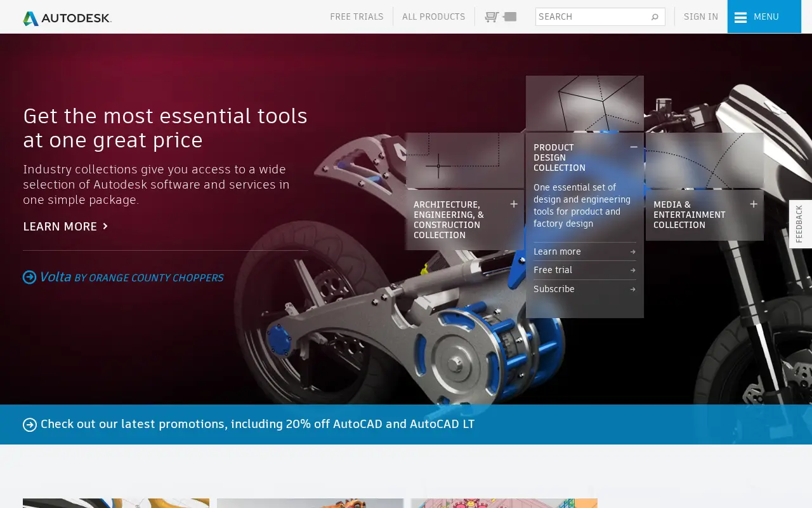812x508 pixels.
Task: Click the Architecture, Engineering & Construction Collection title
Action: (x=449, y=220)
